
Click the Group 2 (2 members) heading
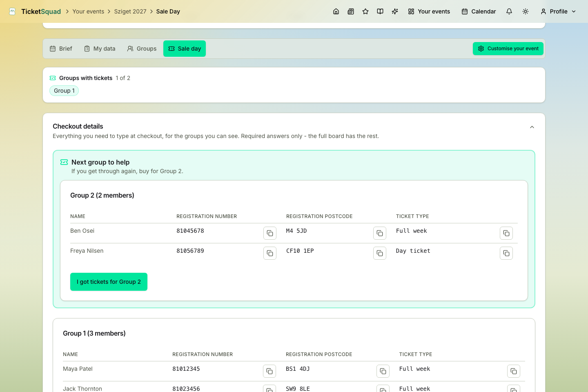(102, 195)
